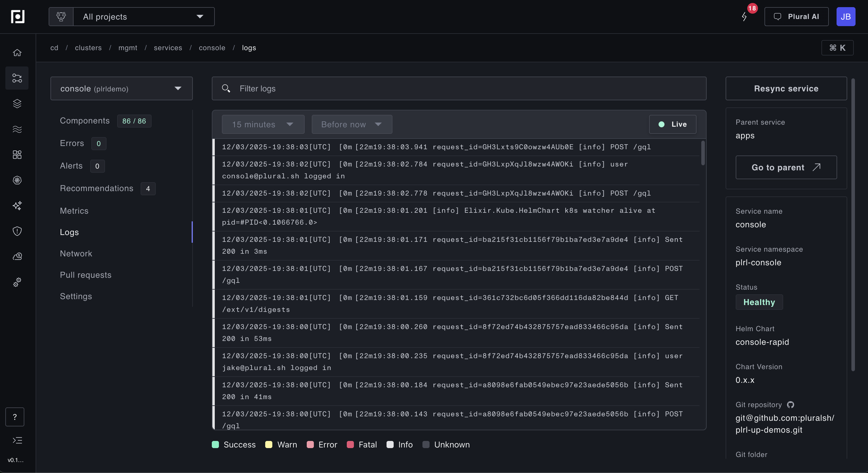Expand the console (plrldemo) service selector
The width and height of the screenshot is (868, 473).
[x=121, y=88]
